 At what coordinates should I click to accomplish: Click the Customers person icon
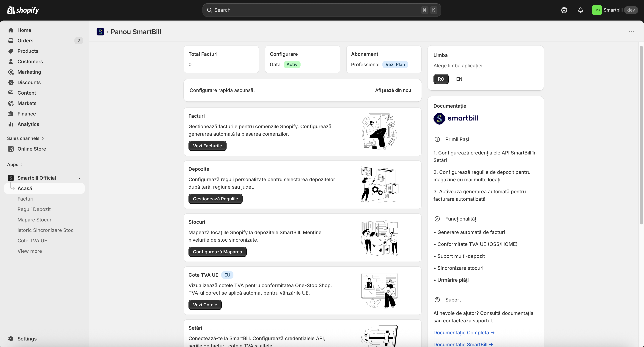[x=11, y=62]
